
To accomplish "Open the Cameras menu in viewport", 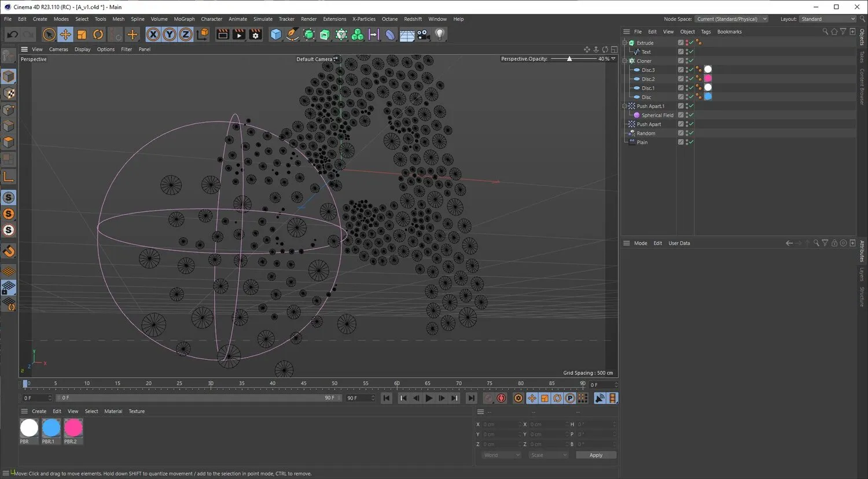I will [58, 49].
